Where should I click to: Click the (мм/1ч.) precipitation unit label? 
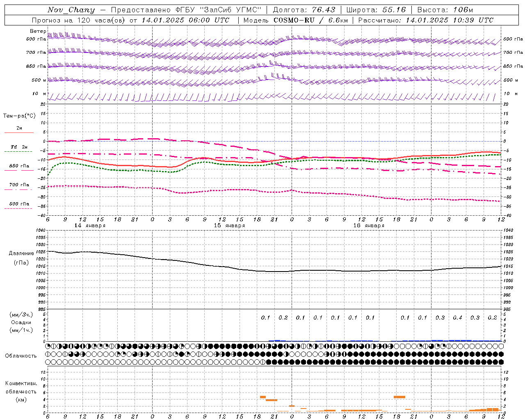click(x=21, y=330)
